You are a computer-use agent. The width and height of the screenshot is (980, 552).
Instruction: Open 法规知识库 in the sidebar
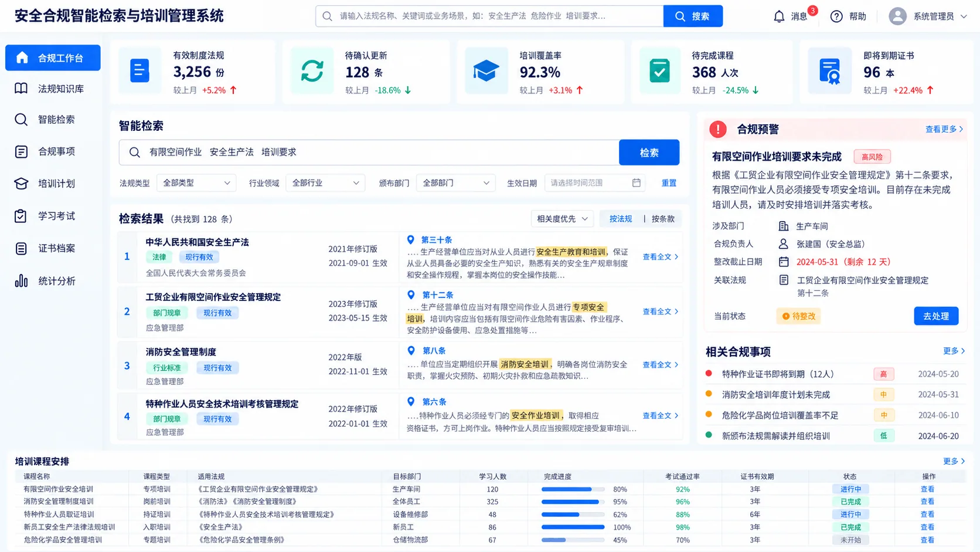(x=53, y=89)
